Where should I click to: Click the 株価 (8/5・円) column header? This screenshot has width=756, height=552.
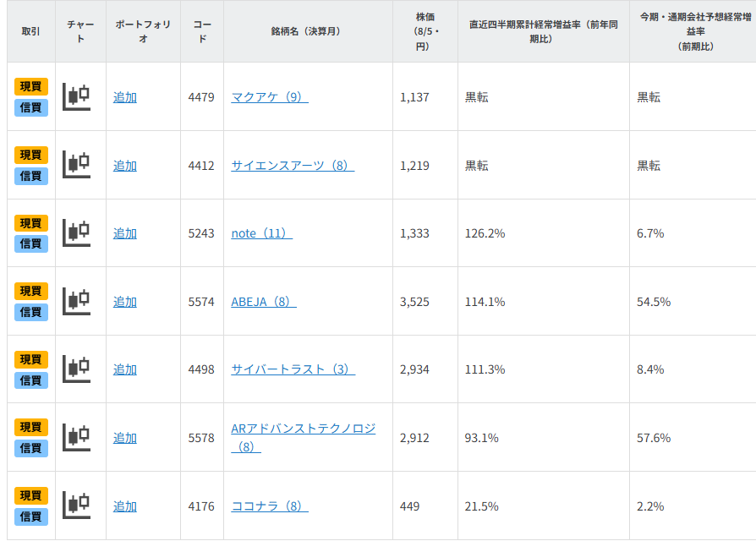tap(425, 31)
